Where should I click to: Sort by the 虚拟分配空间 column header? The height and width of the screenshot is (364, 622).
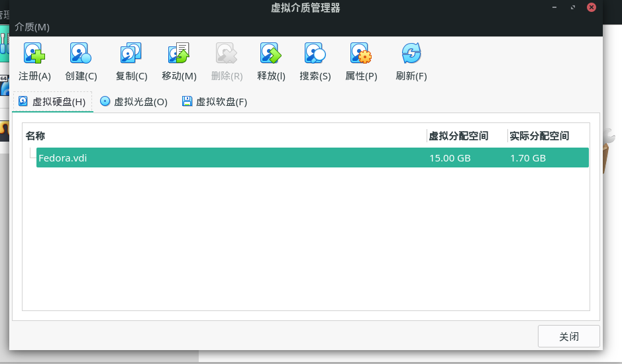(x=467, y=136)
